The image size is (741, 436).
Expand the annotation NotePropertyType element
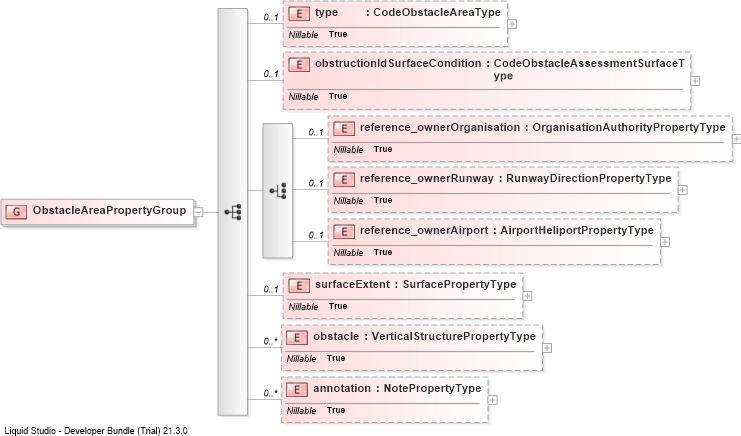coord(492,400)
